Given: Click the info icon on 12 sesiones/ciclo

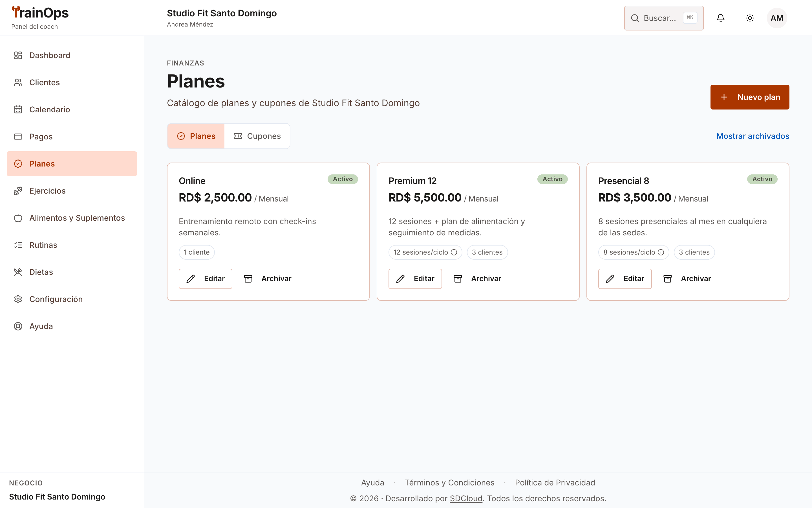Looking at the screenshot, I should click(x=454, y=252).
